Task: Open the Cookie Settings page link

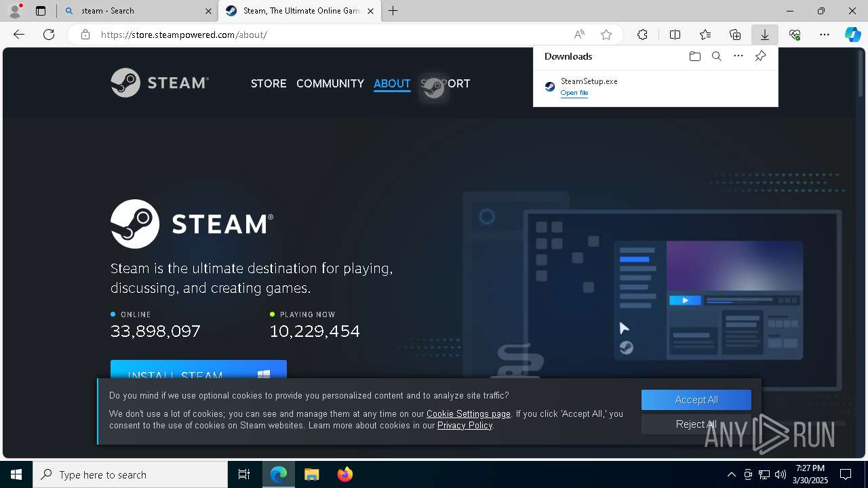Action: click(x=469, y=413)
